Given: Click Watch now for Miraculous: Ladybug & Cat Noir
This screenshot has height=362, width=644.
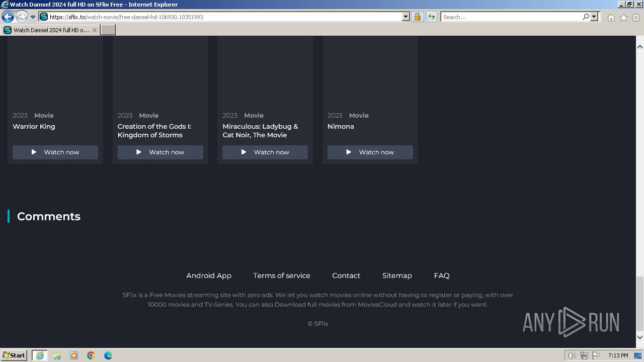Looking at the screenshot, I should pyautogui.click(x=265, y=152).
